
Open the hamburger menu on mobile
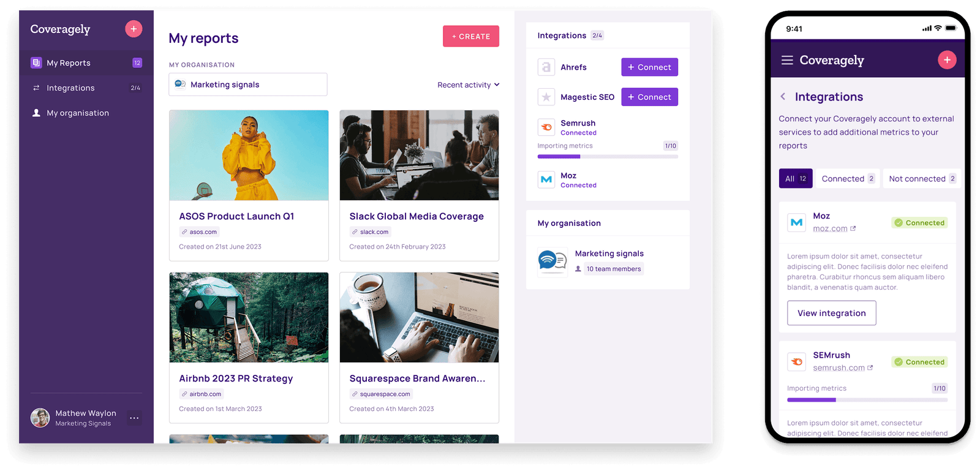tap(787, 60)
